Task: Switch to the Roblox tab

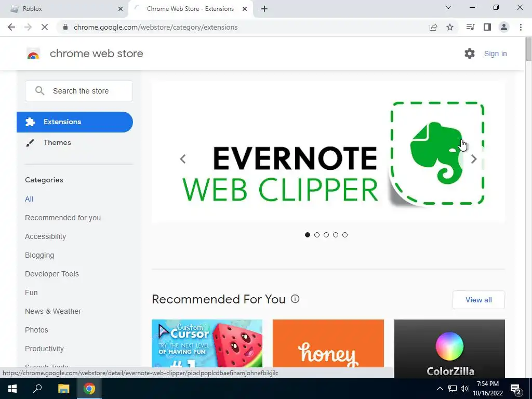Action: pos(64,9)
